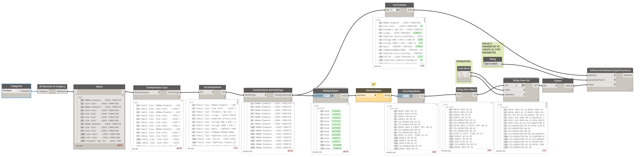This screenshot has height=157, width=644.
Task: Click the room output port
Action: 344,95
